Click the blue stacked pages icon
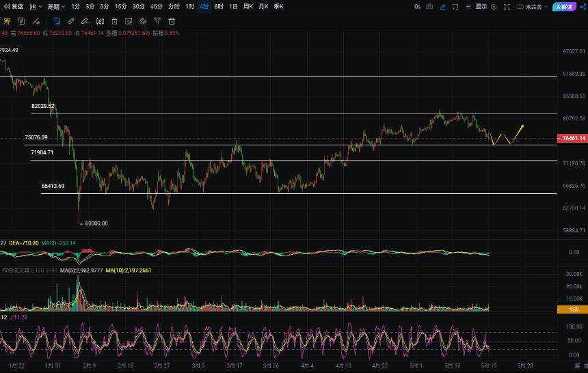Screen dimensions: 588x373 [57, 21]
